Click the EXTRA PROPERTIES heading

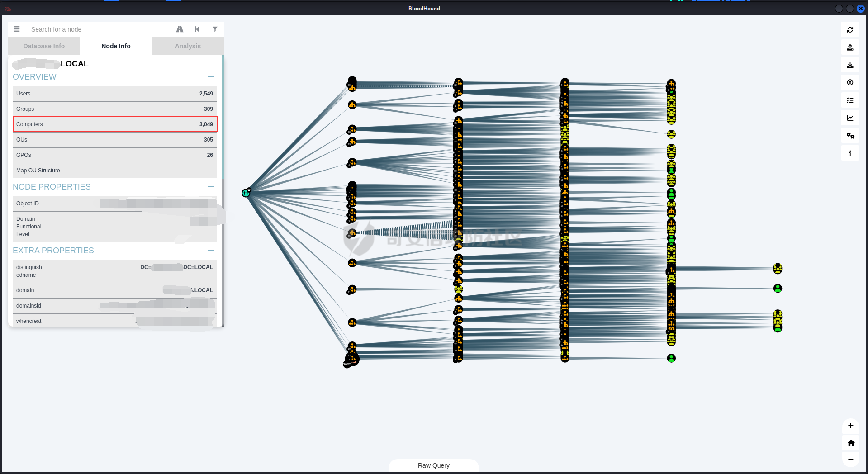click(53, 251)
